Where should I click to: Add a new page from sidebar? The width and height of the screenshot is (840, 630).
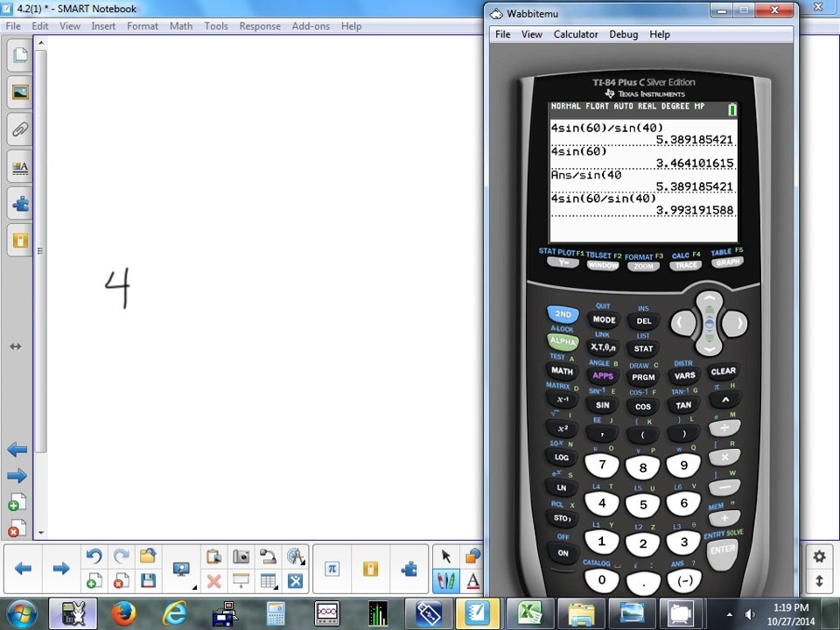[17, 502]
